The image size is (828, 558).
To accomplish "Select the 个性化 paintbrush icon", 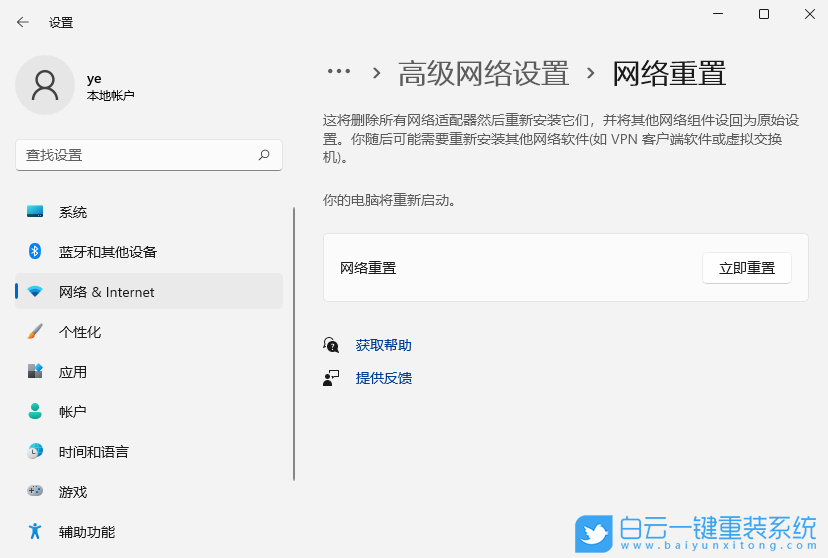I will pyautogui.click(x=35, y=332).
